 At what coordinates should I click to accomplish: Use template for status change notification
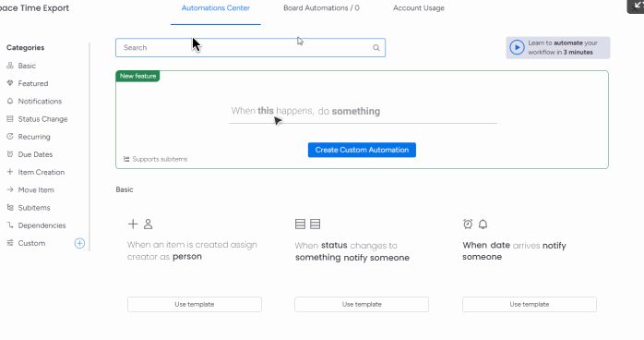[362, 305]
